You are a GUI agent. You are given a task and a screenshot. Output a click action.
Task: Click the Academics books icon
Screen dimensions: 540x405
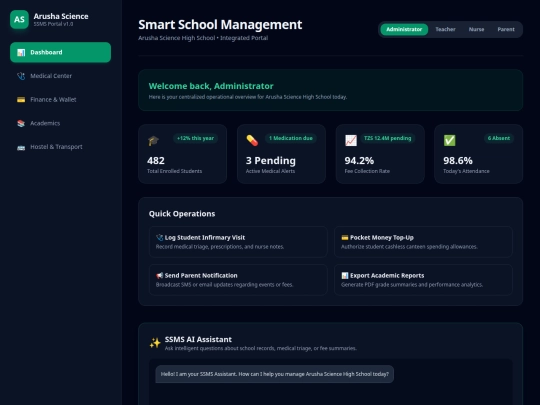21,123
